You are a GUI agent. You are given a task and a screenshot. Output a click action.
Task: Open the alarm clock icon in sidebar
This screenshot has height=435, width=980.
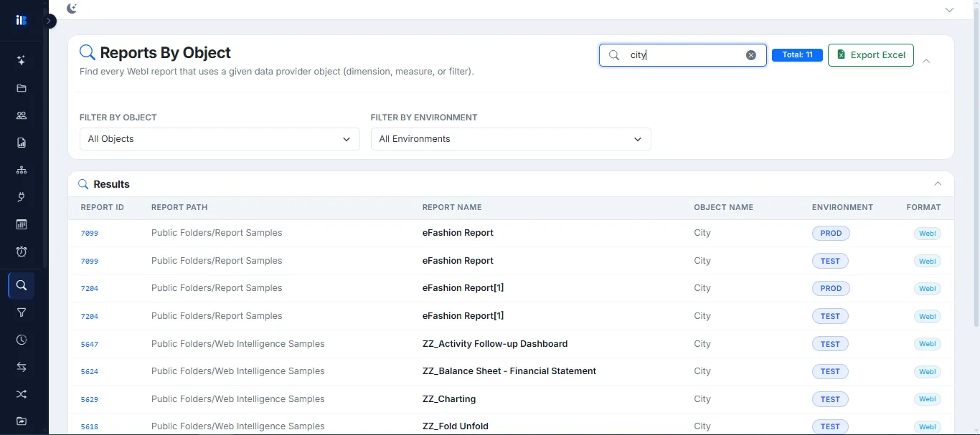[22, 252]
